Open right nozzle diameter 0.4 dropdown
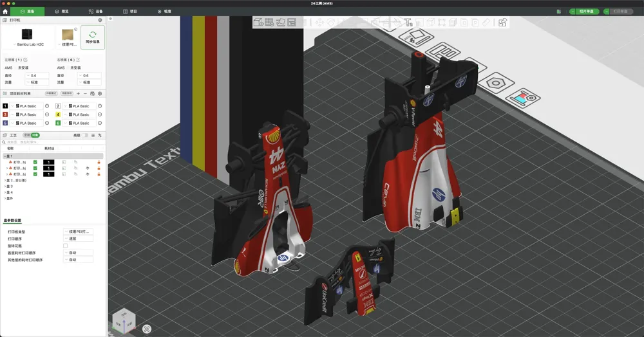Image resolution: width=644 pixels, height=337 pixels. (90, 75)
